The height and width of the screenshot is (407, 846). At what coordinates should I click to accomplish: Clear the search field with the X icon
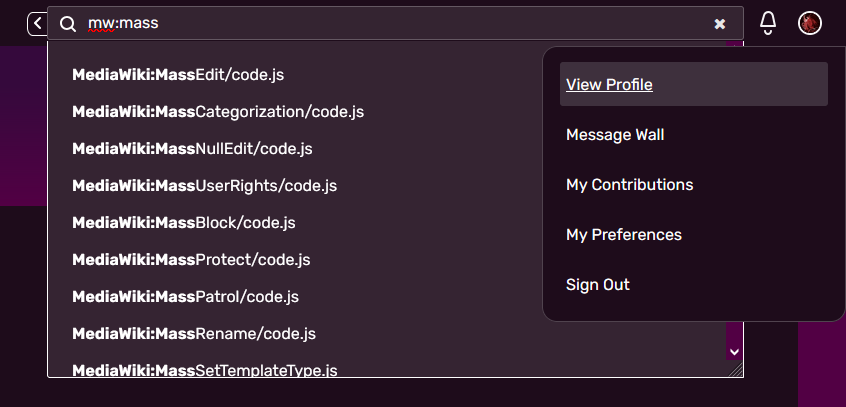720,24
